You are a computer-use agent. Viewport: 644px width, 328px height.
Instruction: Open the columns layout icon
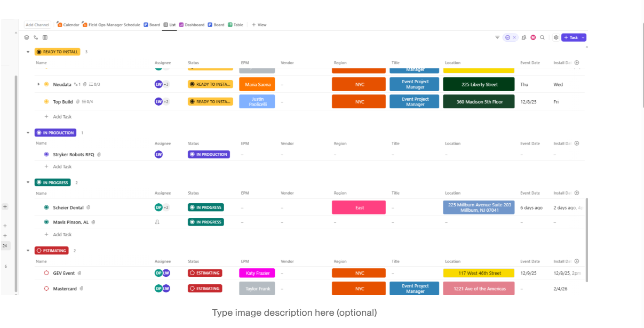coord(45,38)
